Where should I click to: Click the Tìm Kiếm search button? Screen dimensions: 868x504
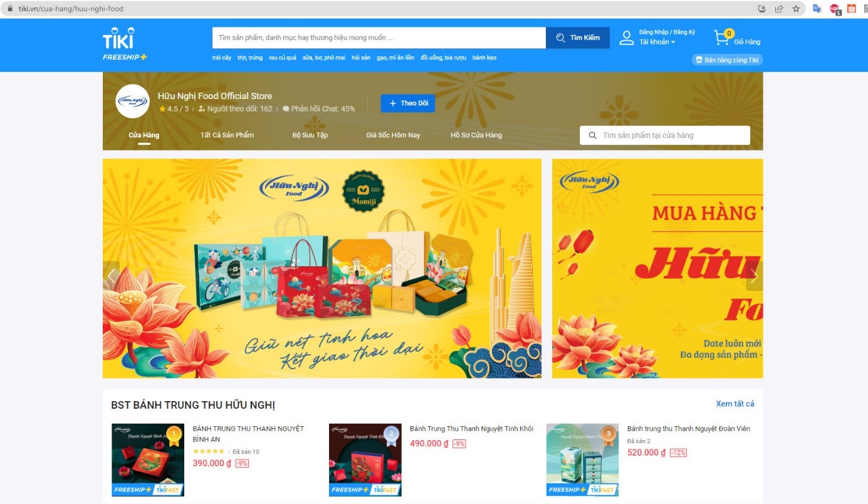[x=578, y=38]
